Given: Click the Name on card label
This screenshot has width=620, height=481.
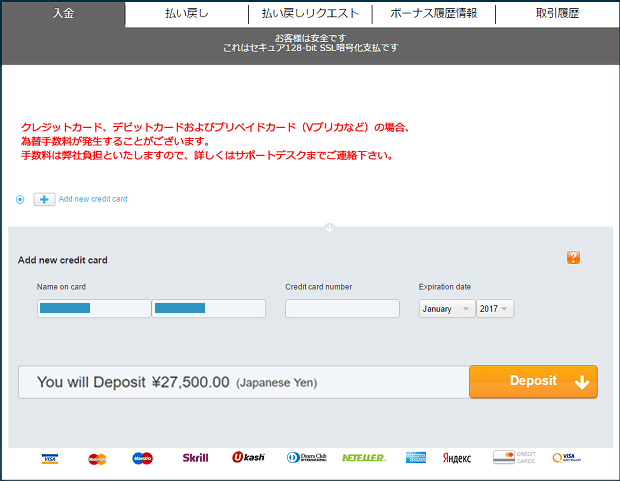Looking at the screenshot, I should pyautogui.click(x=61, y=287).
